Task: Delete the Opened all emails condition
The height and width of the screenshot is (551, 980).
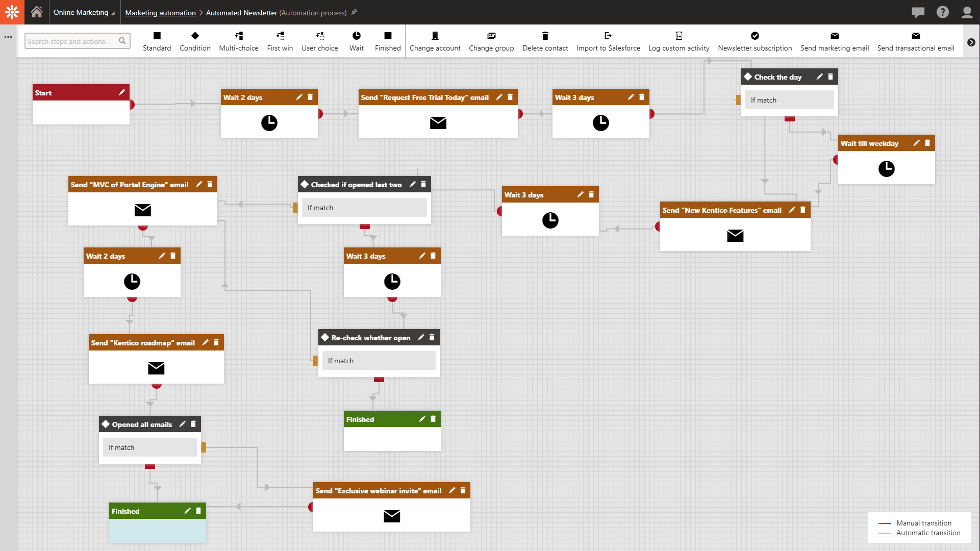Action: click(193, 424)
